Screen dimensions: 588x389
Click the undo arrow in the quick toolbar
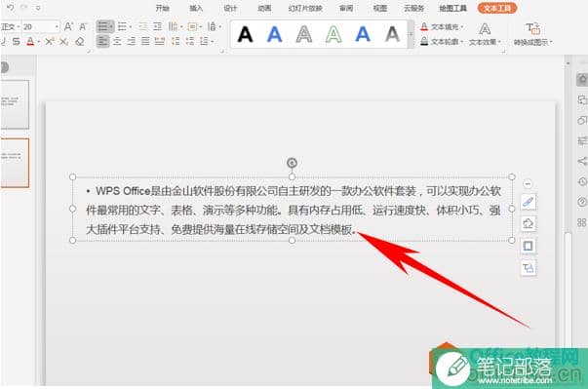(x=10, y=7)
